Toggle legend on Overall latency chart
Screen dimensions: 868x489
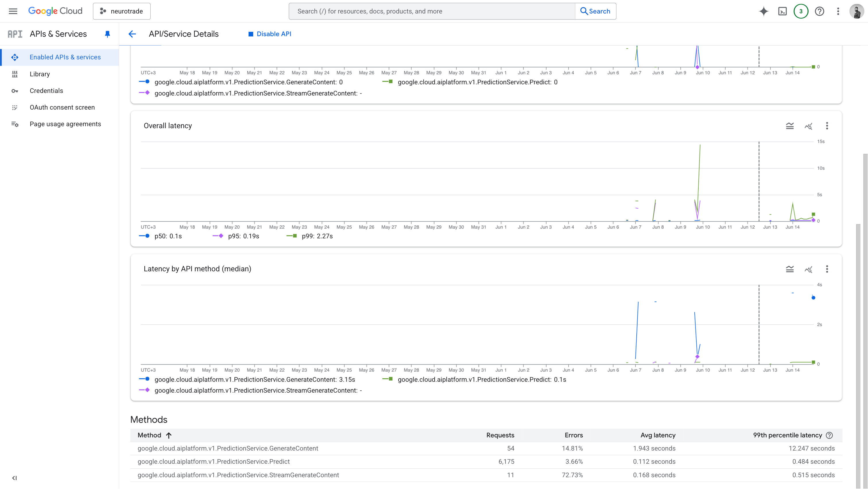790,126
